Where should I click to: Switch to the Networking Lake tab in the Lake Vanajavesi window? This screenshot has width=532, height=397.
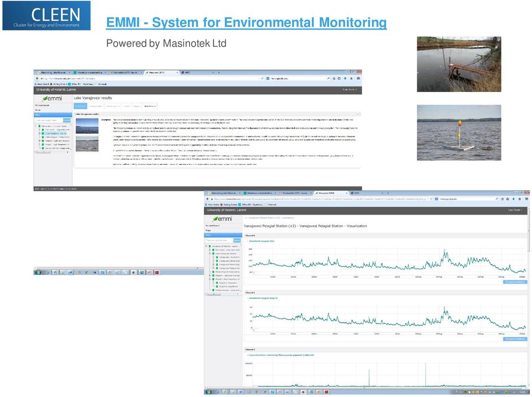tap(54, 72)
